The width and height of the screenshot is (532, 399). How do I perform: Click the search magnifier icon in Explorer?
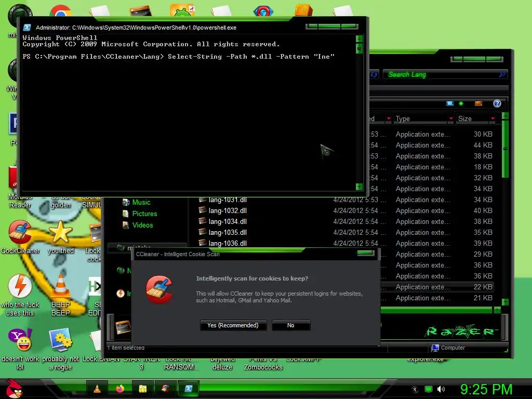pyautogui.click(x=502, y=75)
